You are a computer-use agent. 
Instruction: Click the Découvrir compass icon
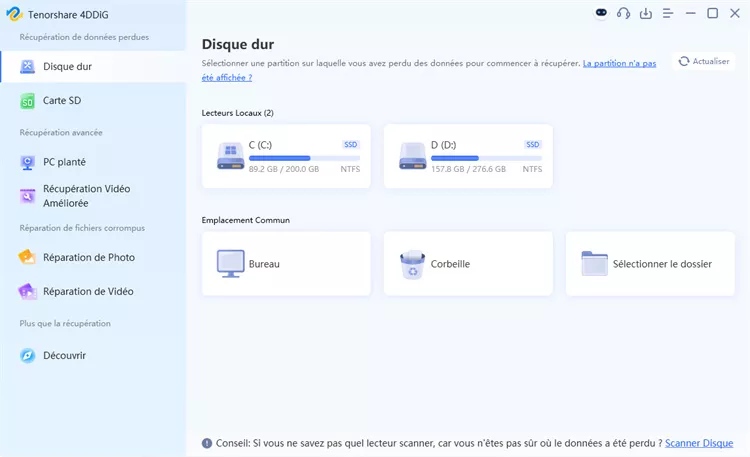click(x=27, y=356)
